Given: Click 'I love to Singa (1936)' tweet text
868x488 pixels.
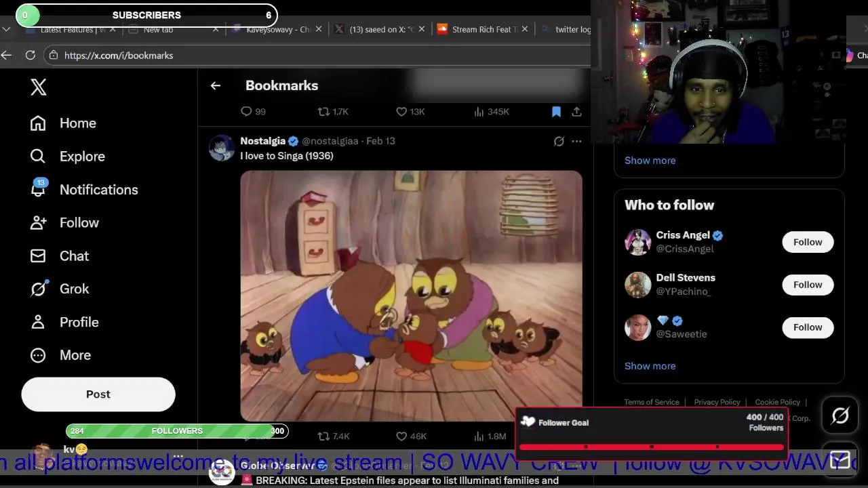Looking at the screenshot, I should (x=287, y=156).
